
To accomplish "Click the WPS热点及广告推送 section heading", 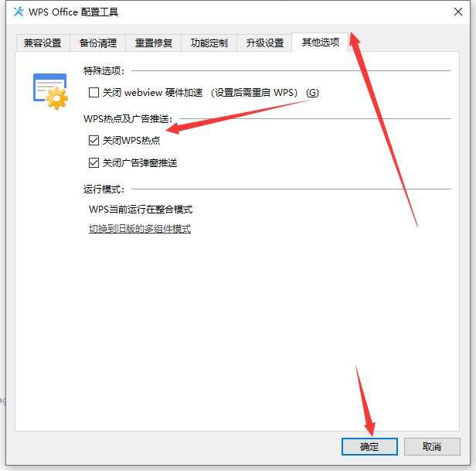I will pyautogui.click(x=127, y=118).
